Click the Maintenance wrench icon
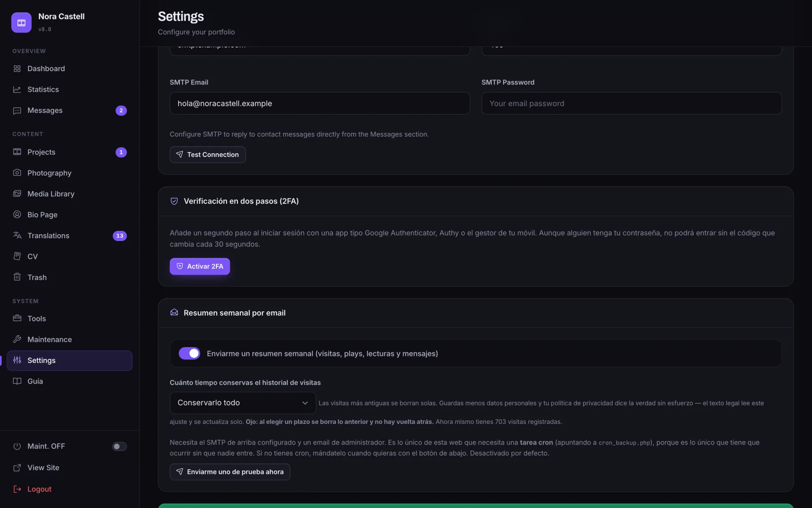 pyautogui.click(x=17, y=339)
